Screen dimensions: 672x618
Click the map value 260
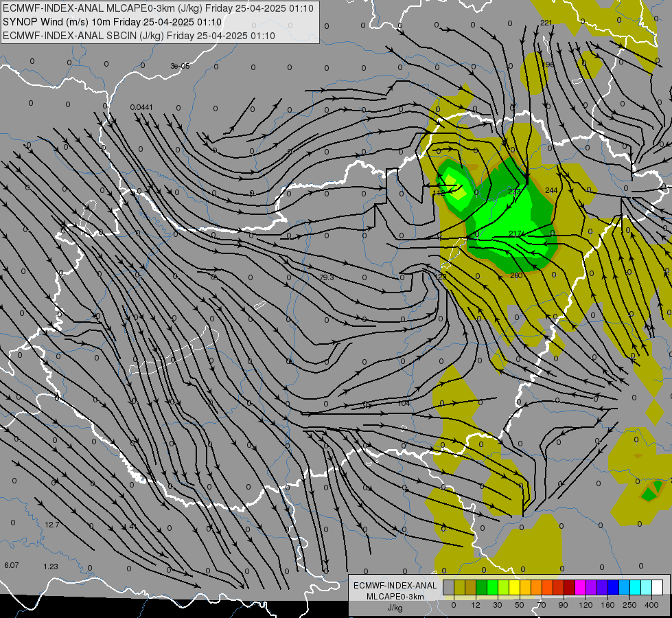click(516, 275)
